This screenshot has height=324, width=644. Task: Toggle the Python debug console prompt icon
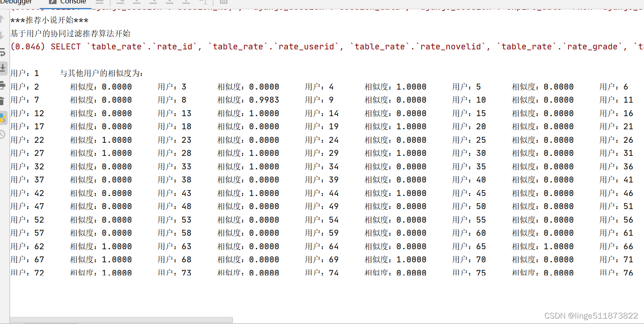coord(3,118)
